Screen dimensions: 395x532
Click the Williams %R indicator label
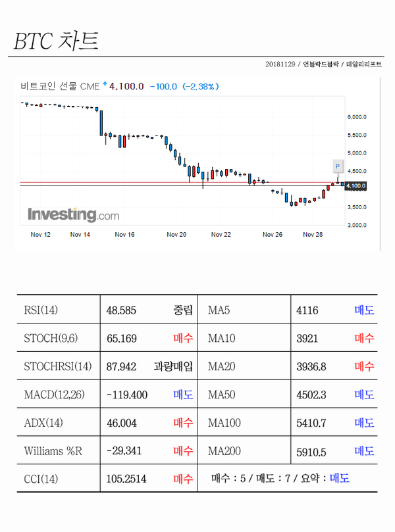click(x=53, y=451)
